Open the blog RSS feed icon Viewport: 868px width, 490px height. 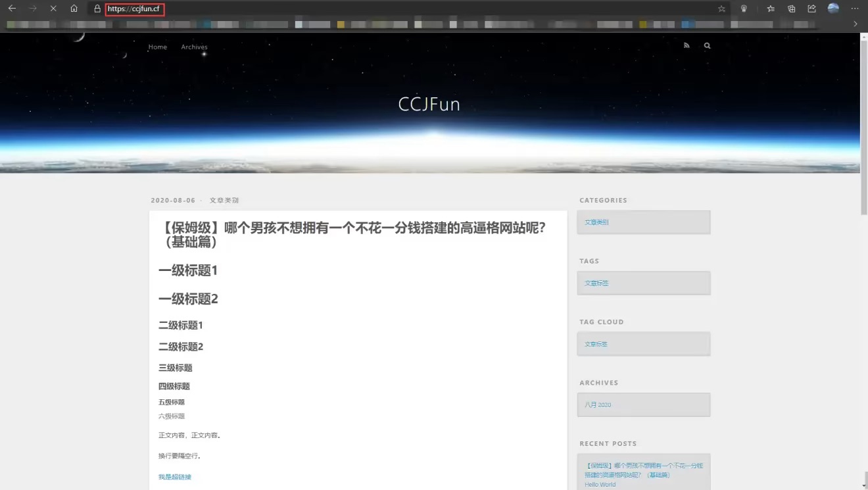[687, 45]
